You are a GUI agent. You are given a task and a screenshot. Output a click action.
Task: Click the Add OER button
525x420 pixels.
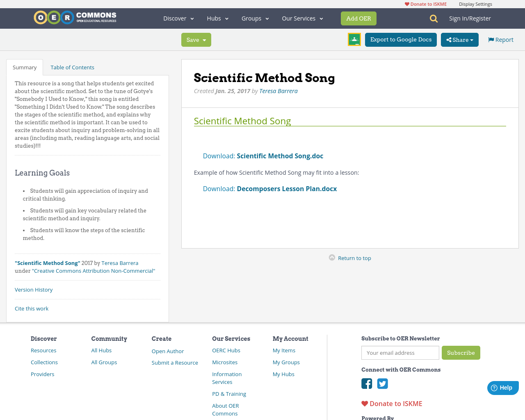[358, 18]
